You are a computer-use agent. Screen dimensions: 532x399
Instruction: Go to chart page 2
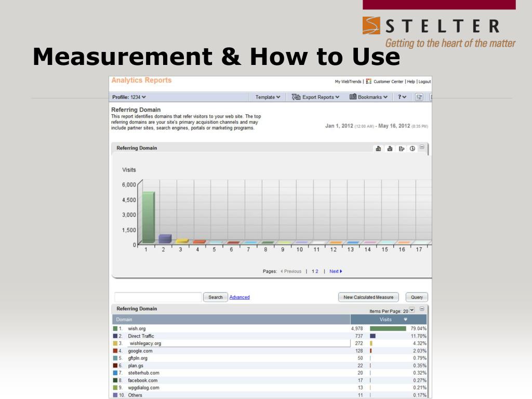coord(317,271)
